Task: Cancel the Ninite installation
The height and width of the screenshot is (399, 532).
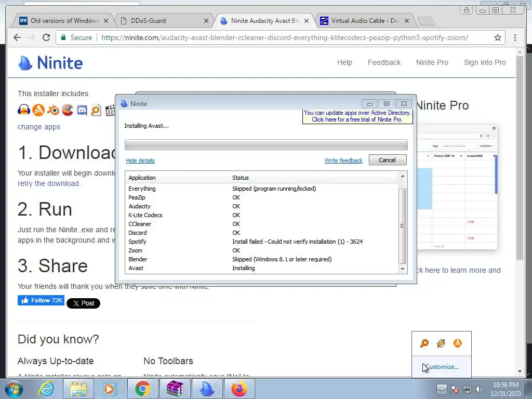Action: tap(388, 160)
